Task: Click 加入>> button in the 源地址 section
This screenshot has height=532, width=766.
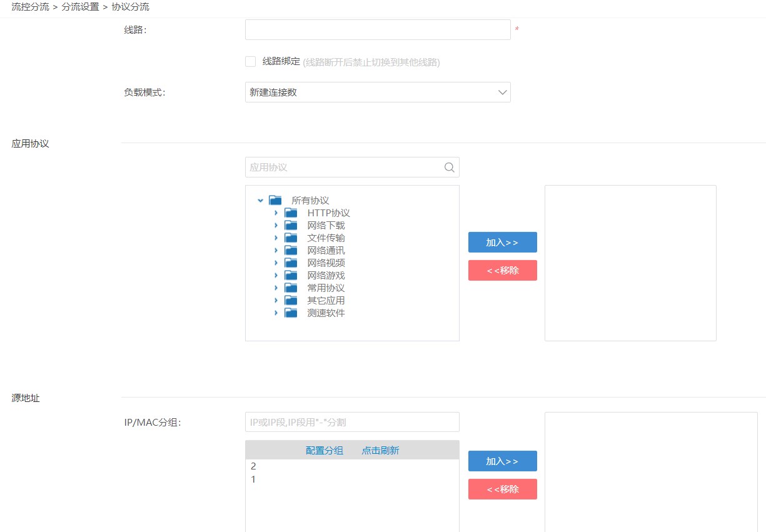Action: [x=503, y=461]
